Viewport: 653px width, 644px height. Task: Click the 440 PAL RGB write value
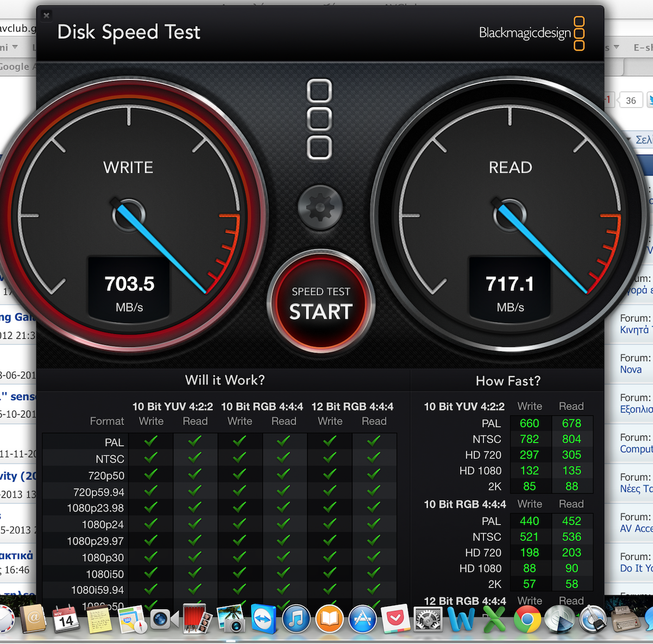point(529,521)
